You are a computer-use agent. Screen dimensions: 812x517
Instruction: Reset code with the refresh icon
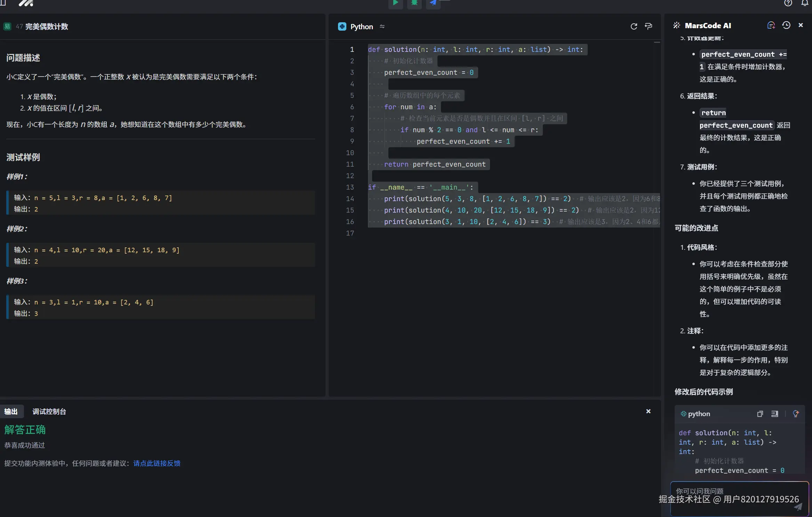tap(634, 26)
